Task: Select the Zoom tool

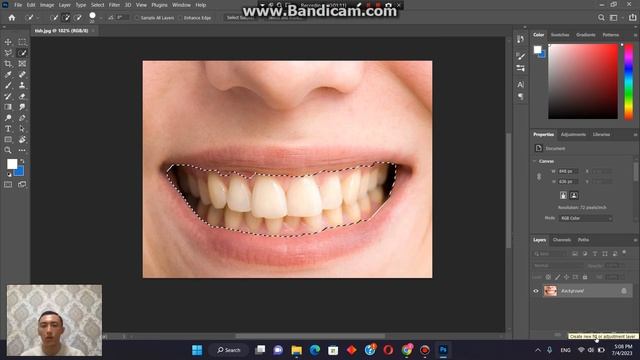Action: [8, 150]
